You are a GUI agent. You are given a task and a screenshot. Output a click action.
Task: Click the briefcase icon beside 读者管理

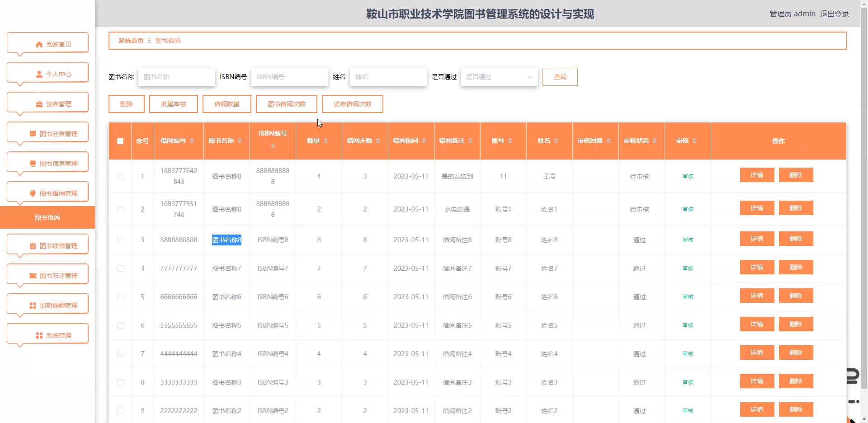39,104
